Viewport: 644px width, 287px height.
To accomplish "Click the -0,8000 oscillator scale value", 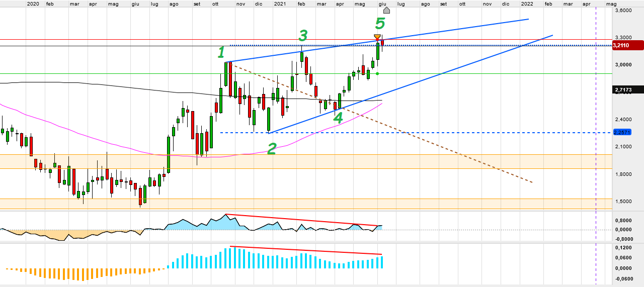I will [623, 239].
